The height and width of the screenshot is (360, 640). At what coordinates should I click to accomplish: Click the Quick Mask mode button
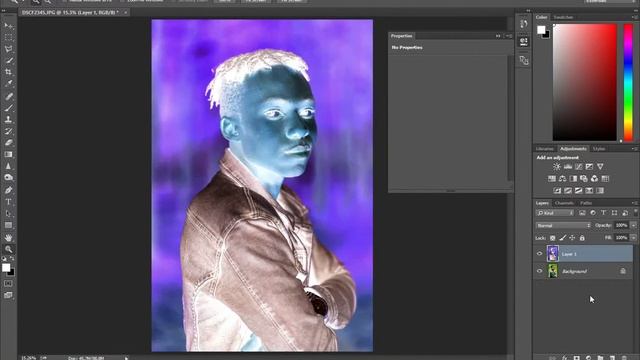[9, 283]
